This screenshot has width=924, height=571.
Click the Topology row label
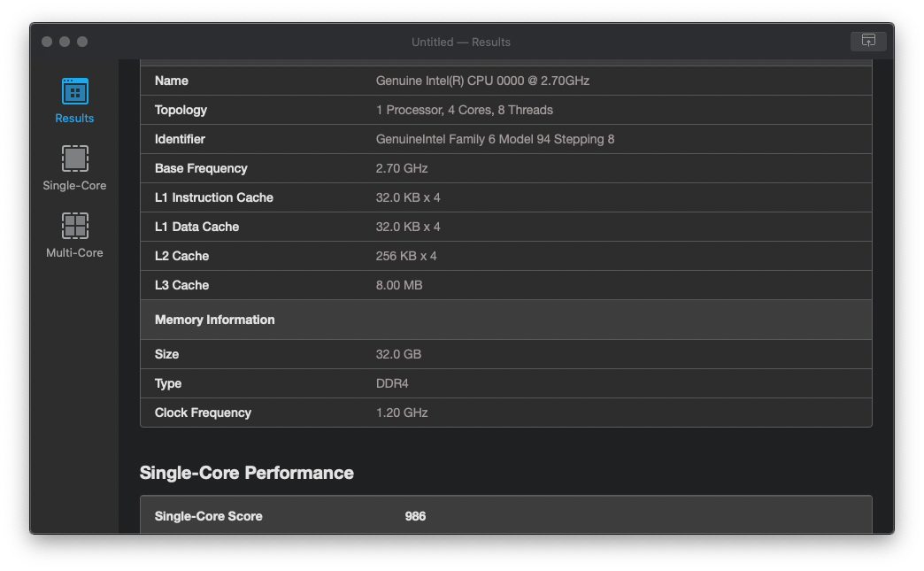(x=181, y=110)
